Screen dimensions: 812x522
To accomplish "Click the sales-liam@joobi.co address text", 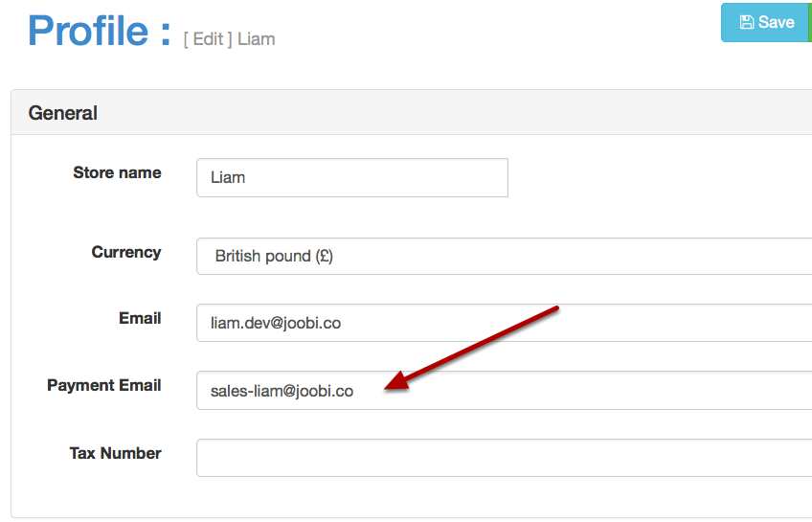I will [x=282, y=391].
